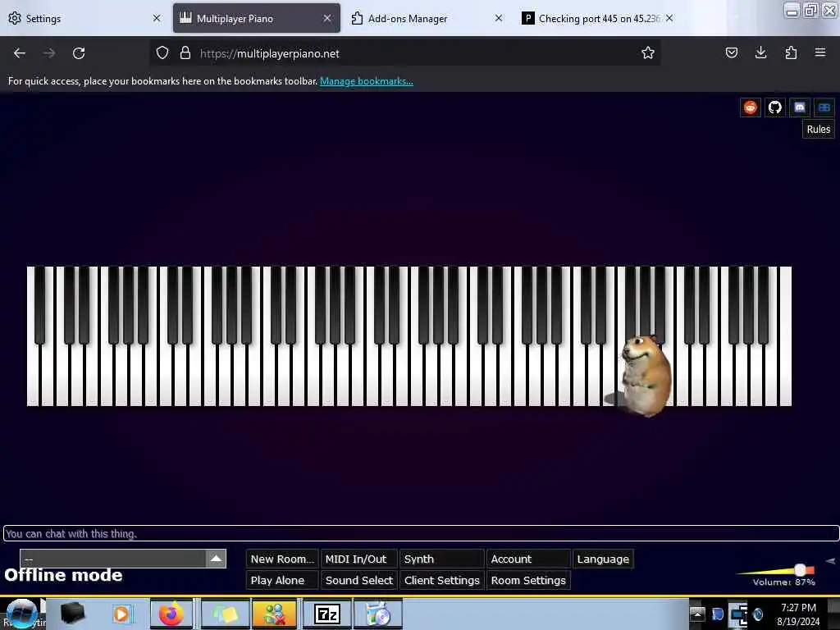Click the padlock site security icon
Screen dimensions: 840x630
tap(185, 53)
